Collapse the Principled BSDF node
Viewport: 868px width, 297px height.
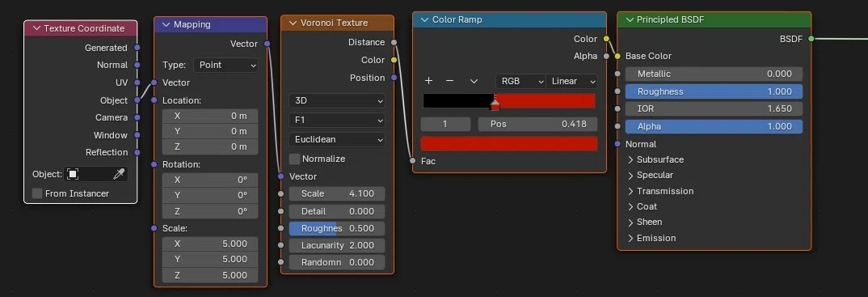[x=630, y=19]
